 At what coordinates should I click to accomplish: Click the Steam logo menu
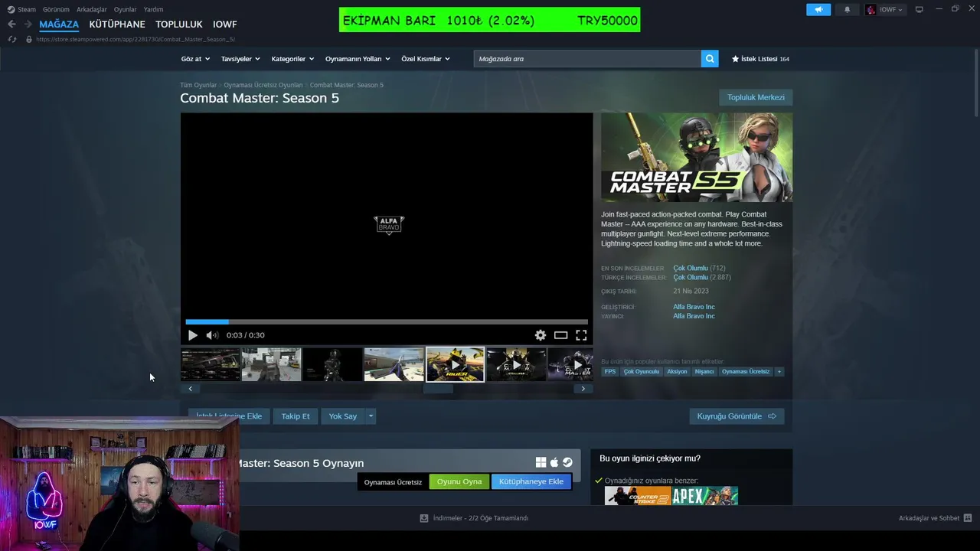click(x=21, y=9)
